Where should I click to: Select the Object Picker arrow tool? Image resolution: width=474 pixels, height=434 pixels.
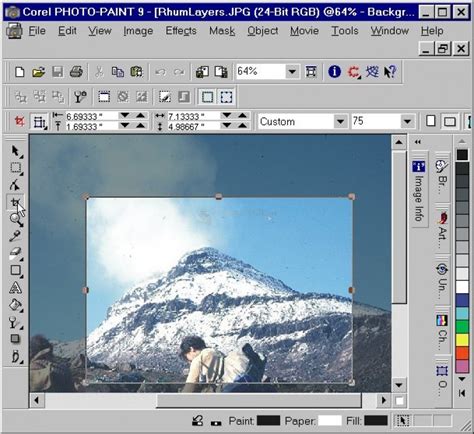point(16,151)
